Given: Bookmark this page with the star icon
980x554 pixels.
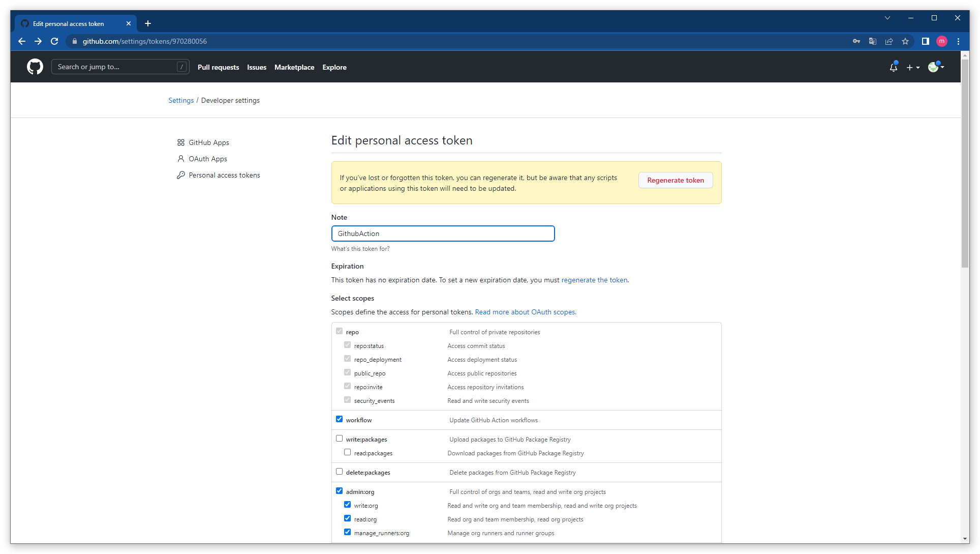Looking at the screenshot, I should (x=905, y=41).
